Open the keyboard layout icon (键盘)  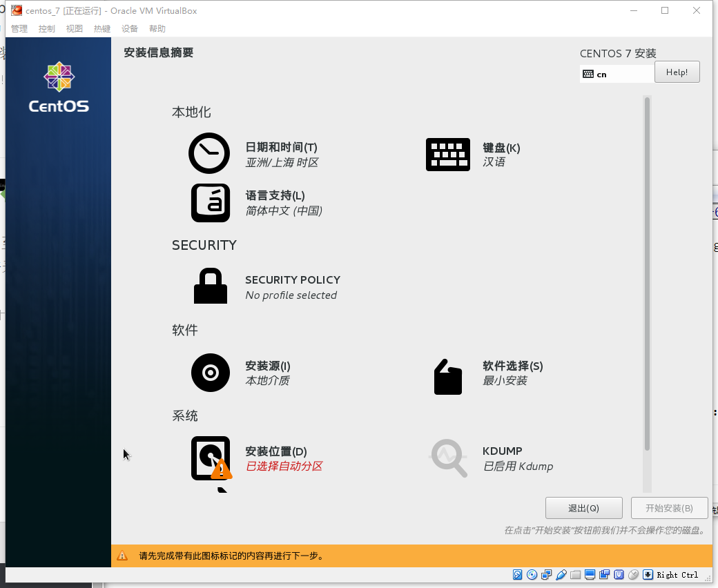(x=448, y=155)
